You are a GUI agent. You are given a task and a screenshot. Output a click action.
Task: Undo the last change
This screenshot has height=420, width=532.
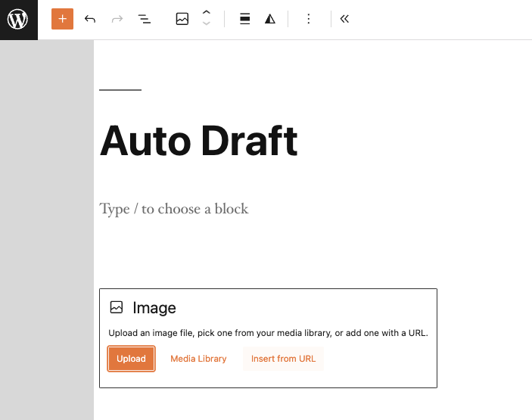pos(90,20)
